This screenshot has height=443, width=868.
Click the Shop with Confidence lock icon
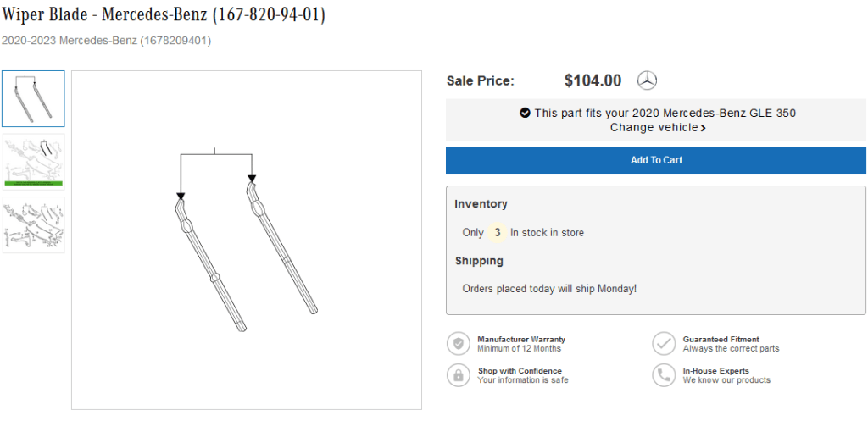point(459,375)
